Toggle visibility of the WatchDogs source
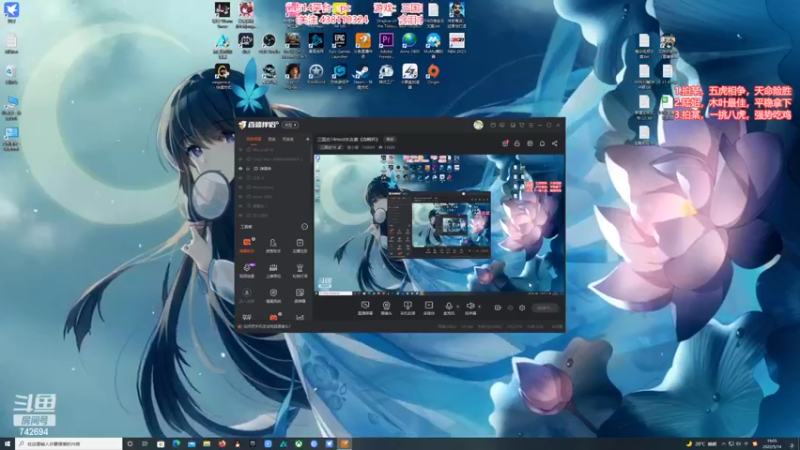Image resolution: width=800 pixels, height=450 pixels. 241,187
